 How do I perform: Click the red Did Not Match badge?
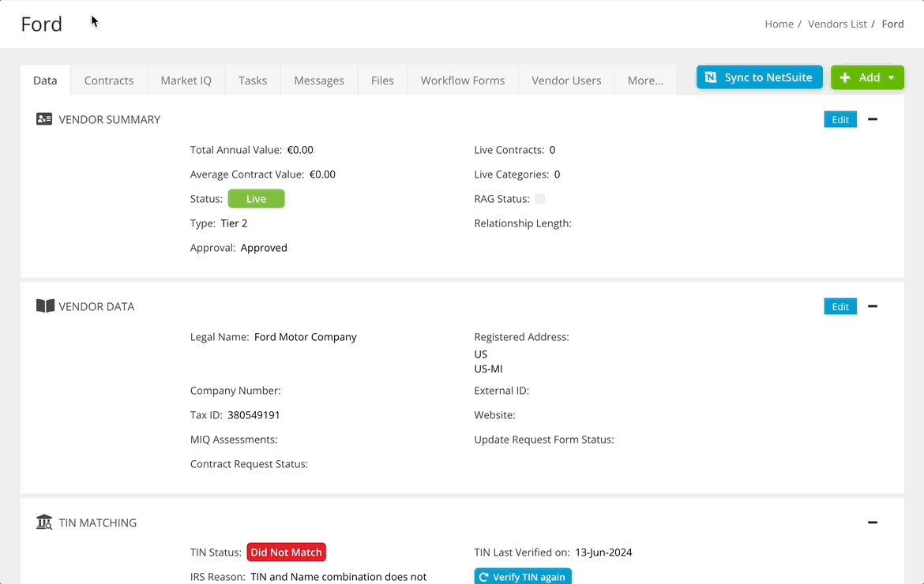[x=287, y=552]
